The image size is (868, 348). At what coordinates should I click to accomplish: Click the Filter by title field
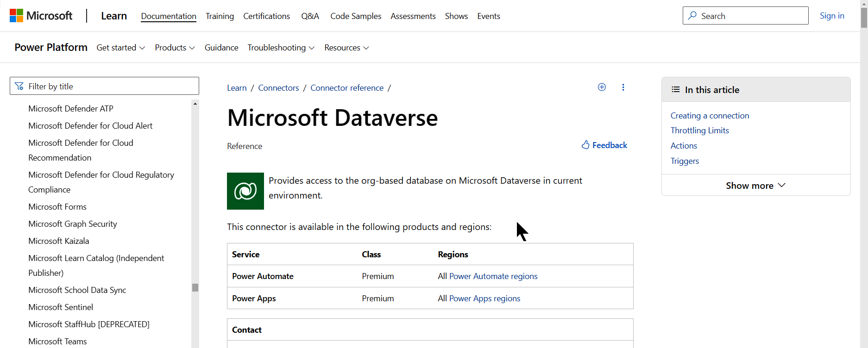click(x=104, y=86)
